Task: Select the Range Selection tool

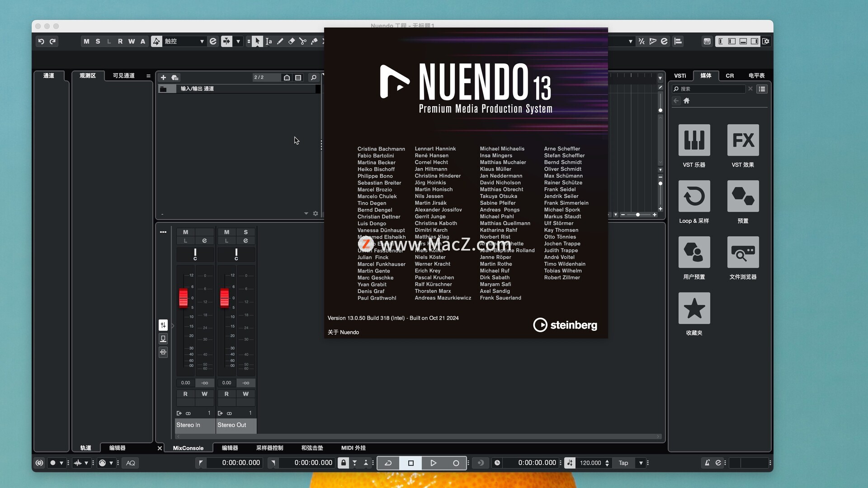Action: pos(269,41)
